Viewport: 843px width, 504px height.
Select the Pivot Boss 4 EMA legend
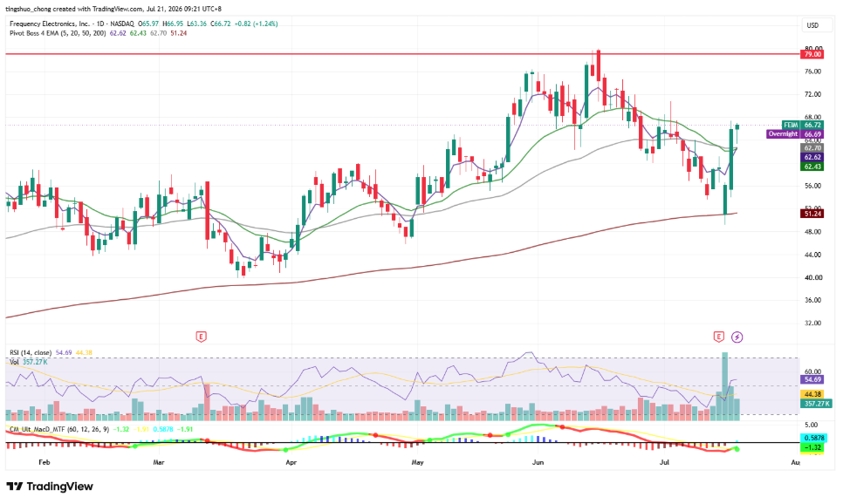point(58,33)
